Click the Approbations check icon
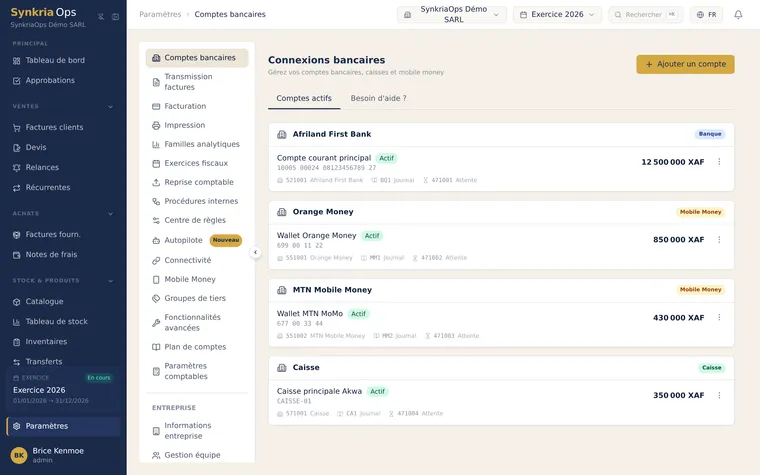 coord(16,80)
